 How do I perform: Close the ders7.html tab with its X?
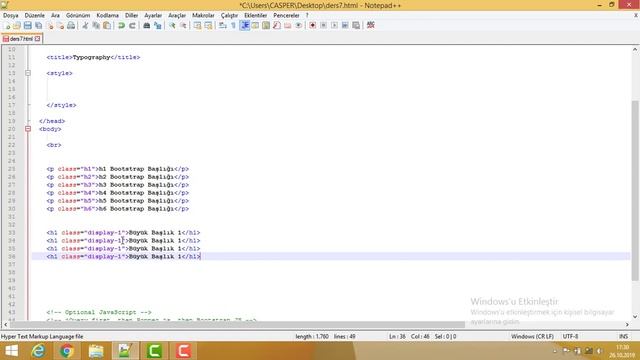point(38,39)
